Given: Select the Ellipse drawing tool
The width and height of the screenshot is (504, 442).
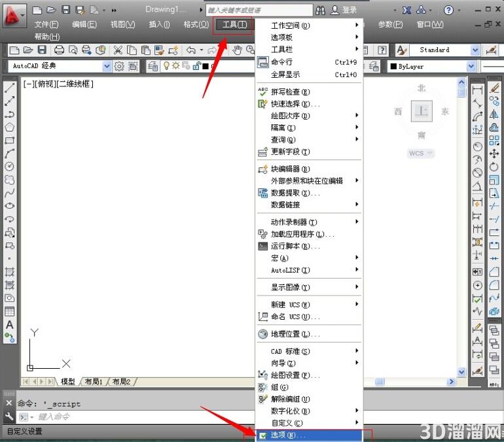Looking at the screenshot, I should point(9,206).
